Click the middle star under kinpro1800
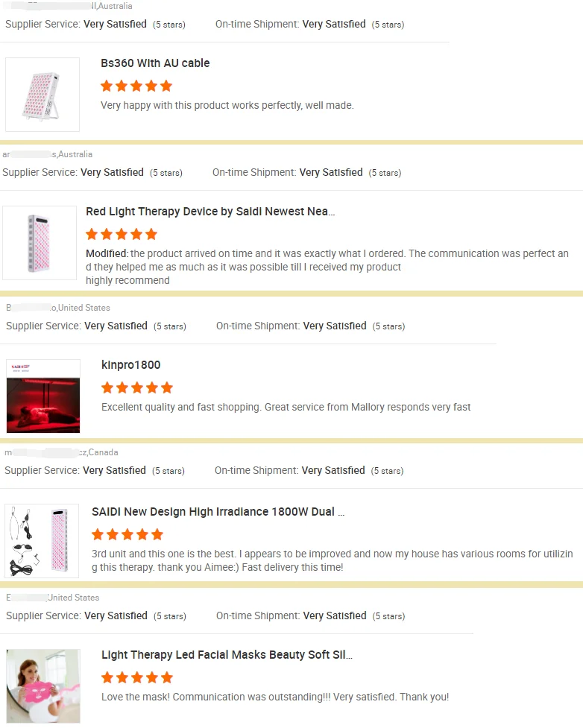The width and height of the screenshot is (583, 728). coord(137,387)
